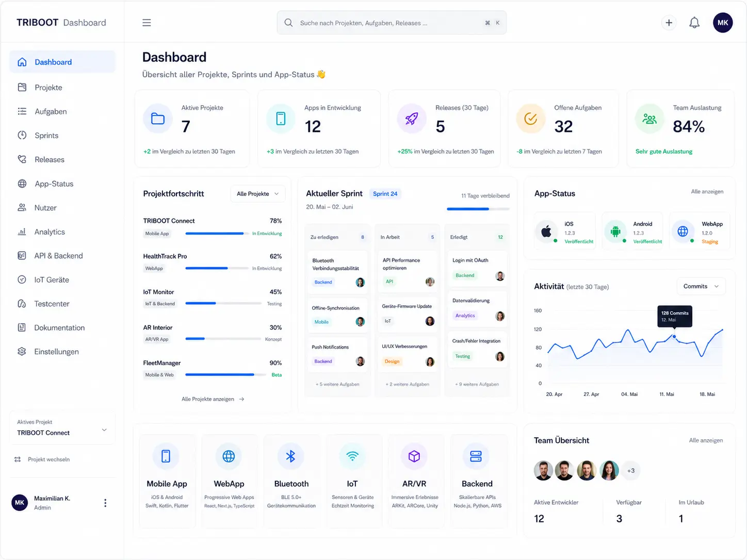Click the Releases rocket icon
Screen dimensions: 747x560
[x=411, y=119]
